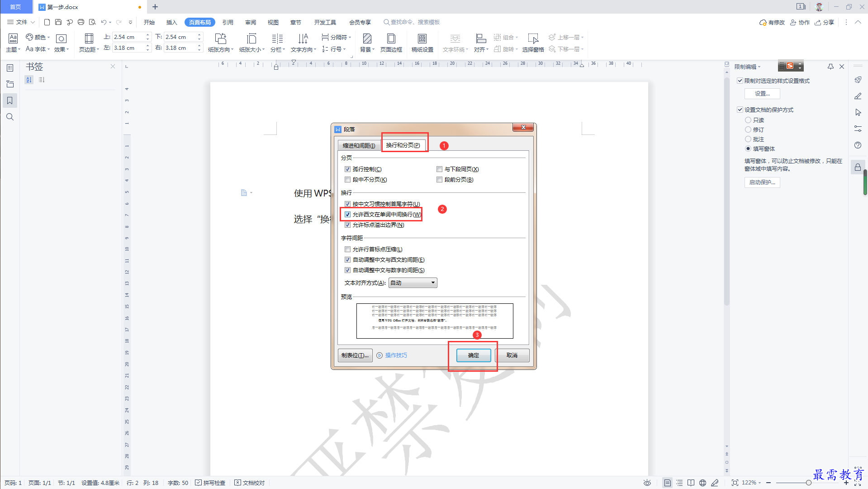Screen dimensions: 868x489
Task: Toggle 孤行控制 checkbox
Action: [347, 169]
